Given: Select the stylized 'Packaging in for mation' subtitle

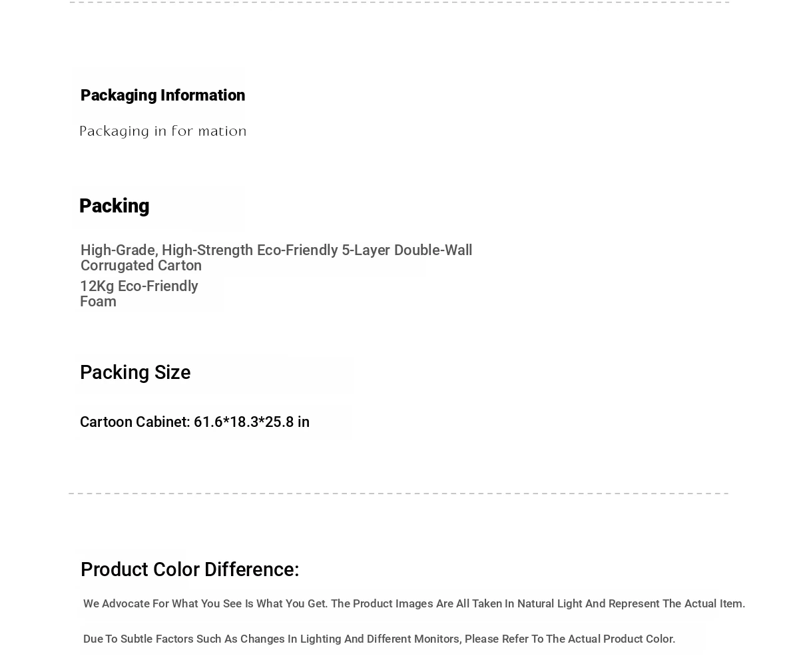Looking at the screenshot, I should (x=163, y=131).
